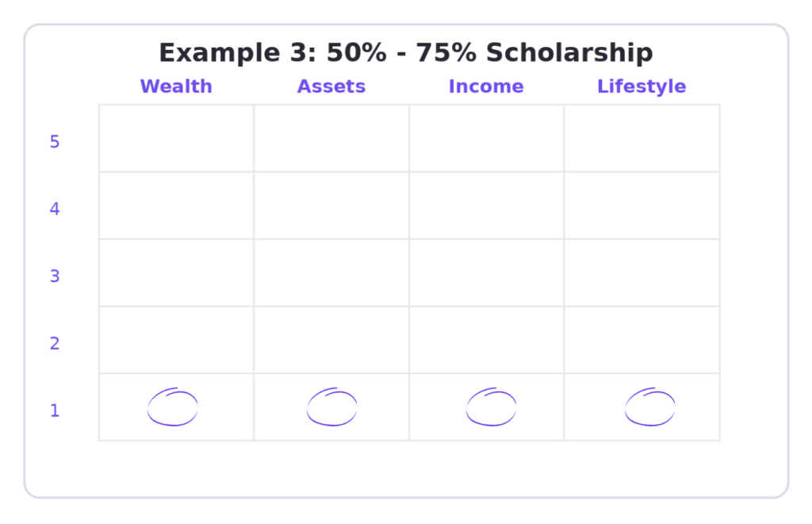The width and height of the screenshot is (812, 524).
Task: Select the Wealth cell in row 5
Action: click(177, 138)
